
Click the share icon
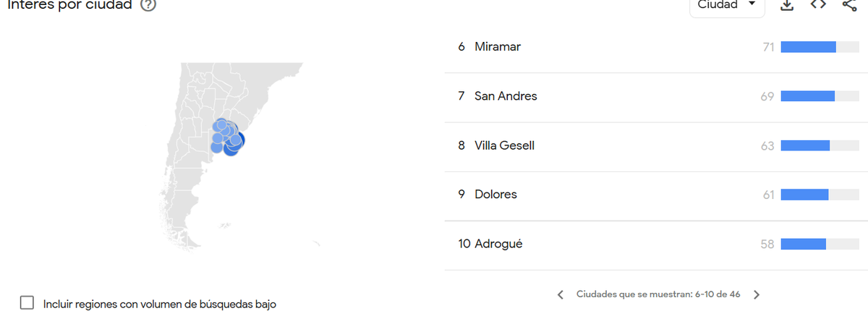pos(849,5)
